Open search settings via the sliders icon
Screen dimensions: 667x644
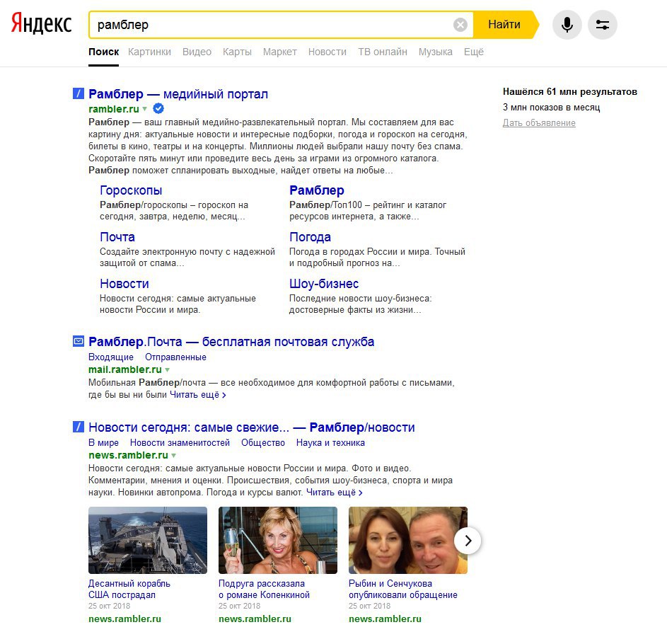pyautogui.click(x=603, y=25)
